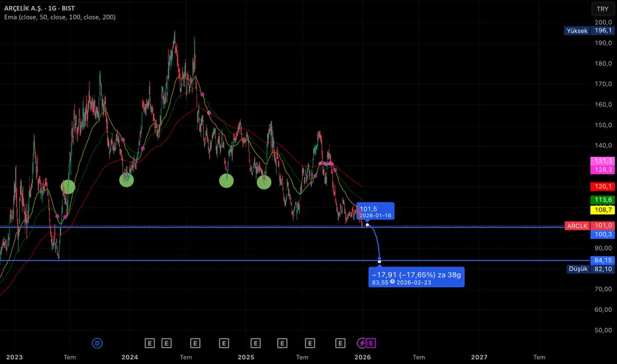Click the 200,0 price axis value
This screenshot has height=364, width=617.
(603, 22)
